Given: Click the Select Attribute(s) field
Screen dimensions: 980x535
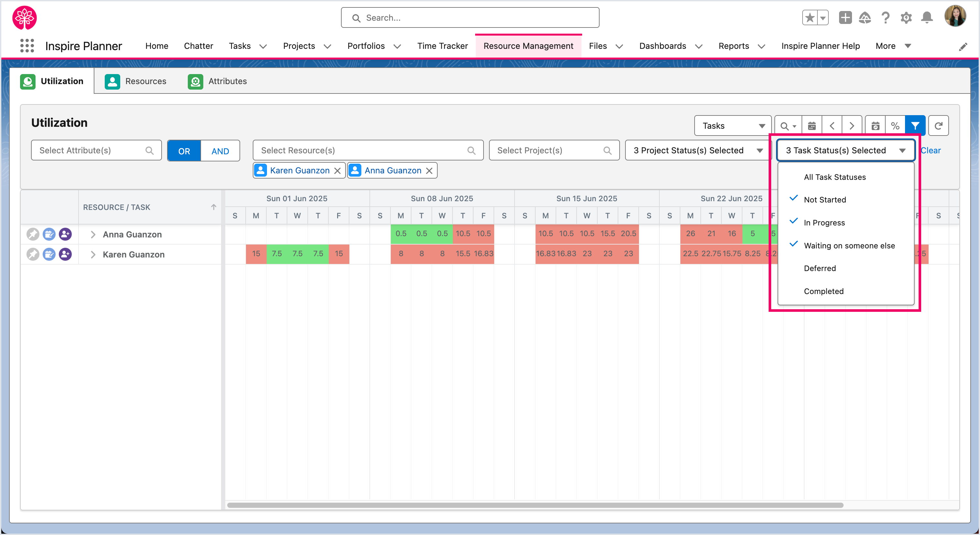Looking at the screenshot, I should [96, 150].
